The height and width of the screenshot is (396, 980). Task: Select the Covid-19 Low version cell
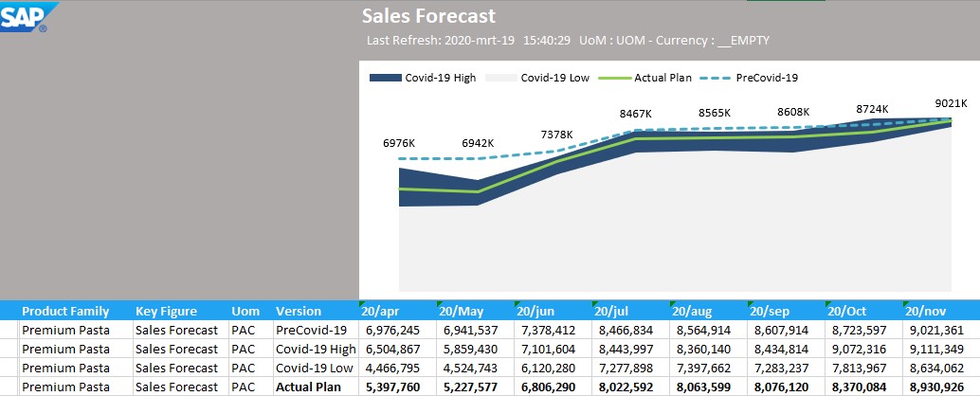click(x=316, y=368)
